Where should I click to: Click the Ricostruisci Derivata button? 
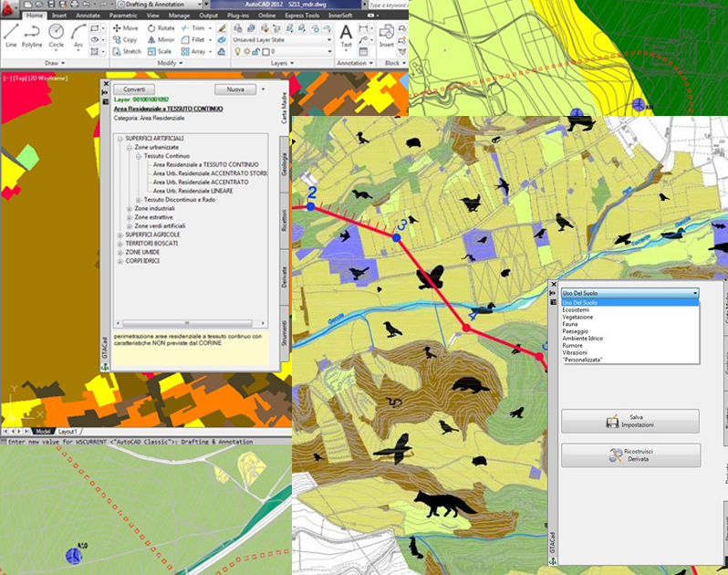(x=630, y=455)
